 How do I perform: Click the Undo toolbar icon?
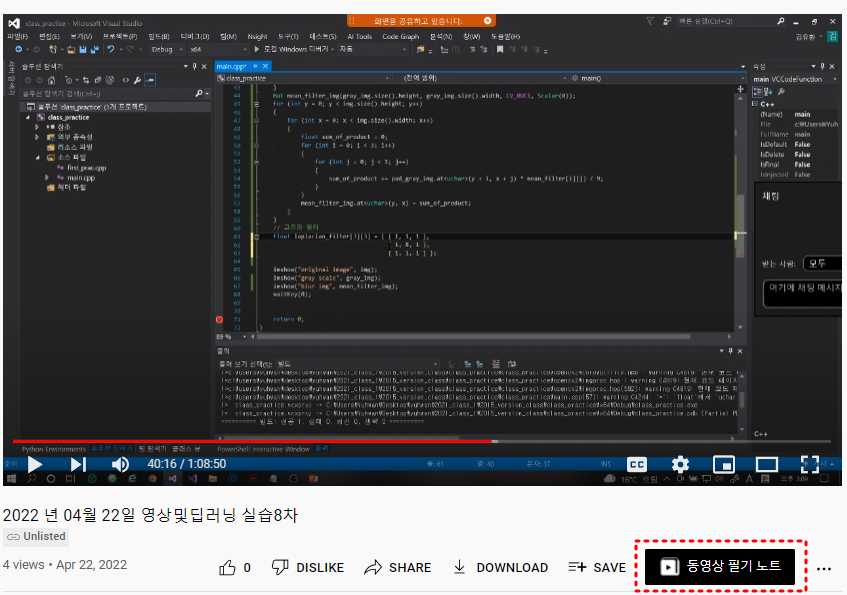(x=111, y=49)
